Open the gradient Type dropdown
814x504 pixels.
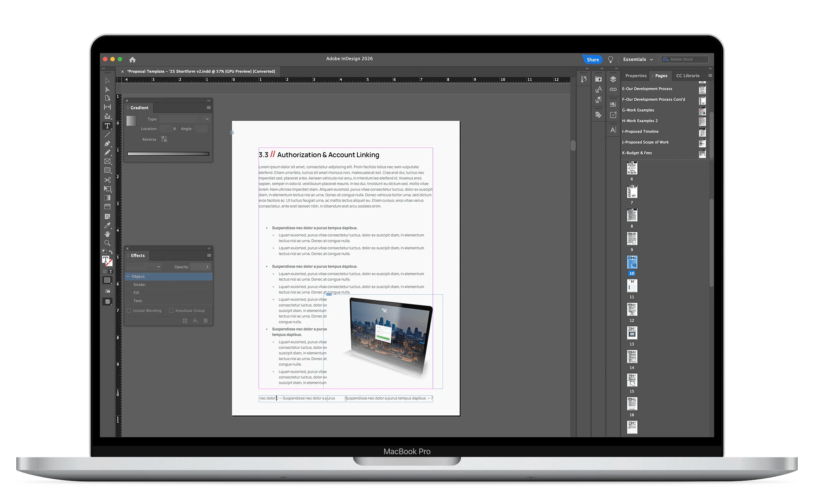[185, 119]
